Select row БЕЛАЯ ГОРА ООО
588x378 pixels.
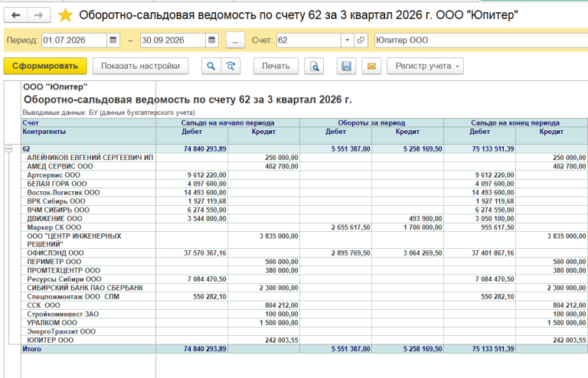pos(305,184)
